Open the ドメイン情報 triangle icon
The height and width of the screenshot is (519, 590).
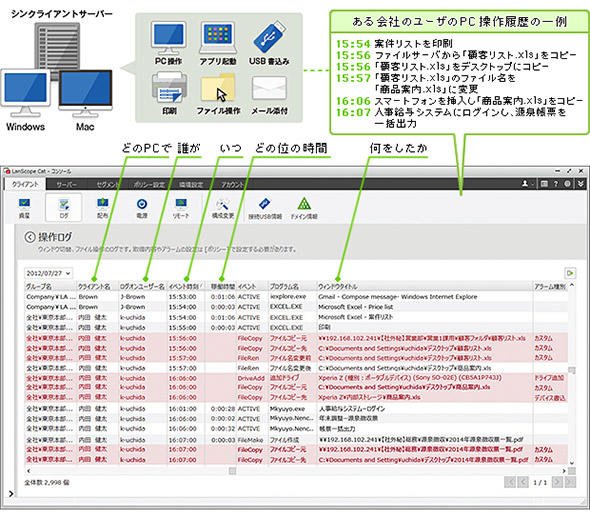[x=304, y=208]
